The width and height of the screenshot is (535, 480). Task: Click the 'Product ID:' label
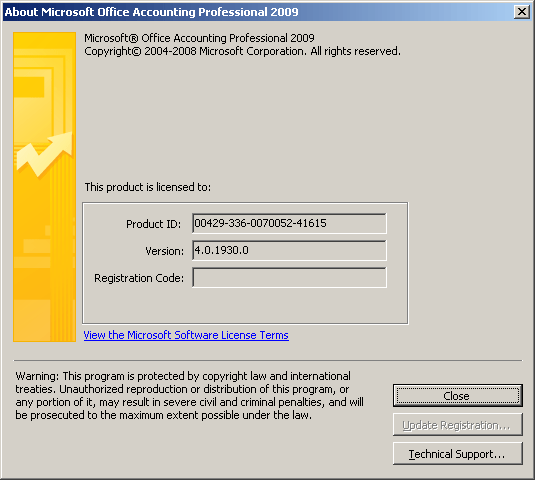pyautogui.click(x=154, y=224)
